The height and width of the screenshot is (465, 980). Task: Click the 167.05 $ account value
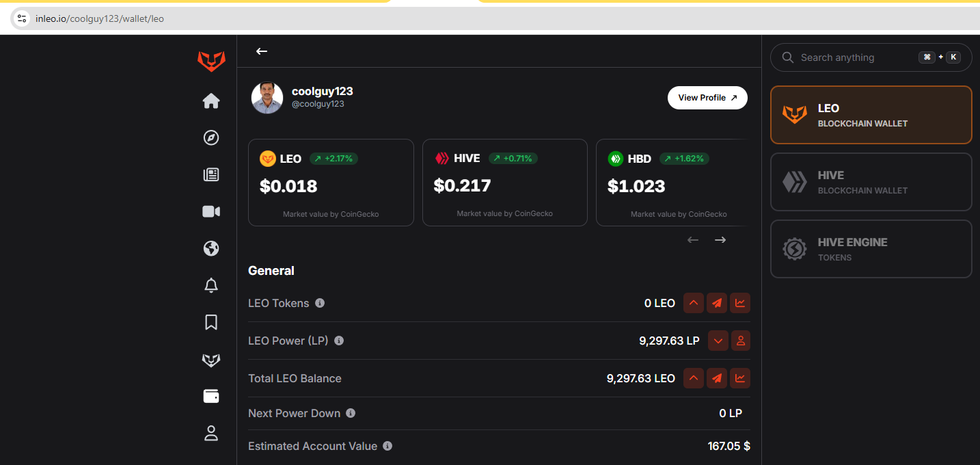tap(729, 446)
